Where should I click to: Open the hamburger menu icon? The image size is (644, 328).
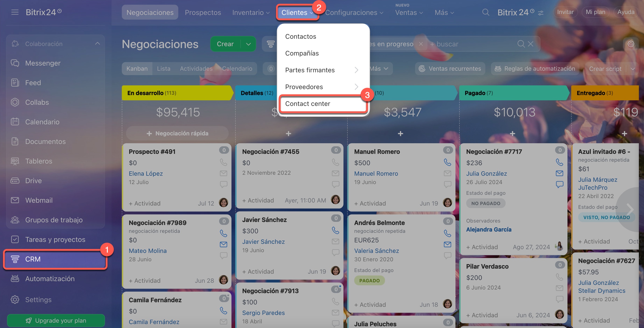[15, 12]
